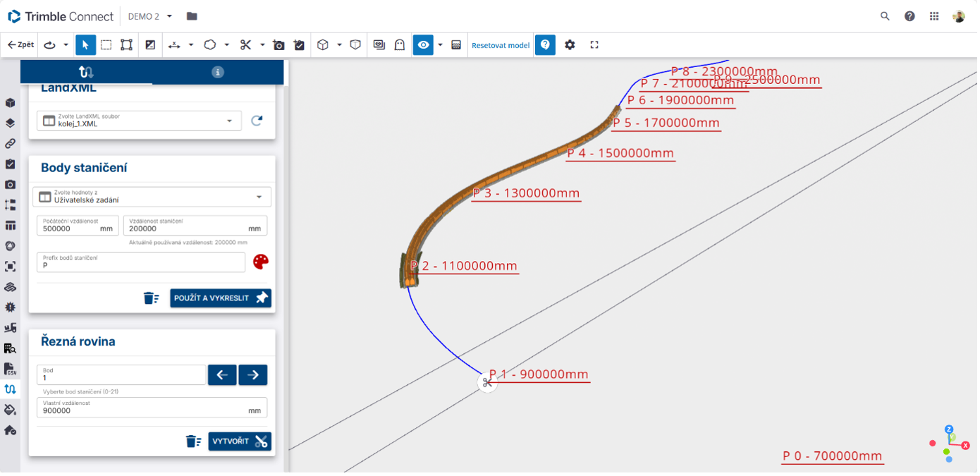Viewport: 980px width, 476px height.
Task: Switch to the info tab
Action: click(x=218, y=72)
